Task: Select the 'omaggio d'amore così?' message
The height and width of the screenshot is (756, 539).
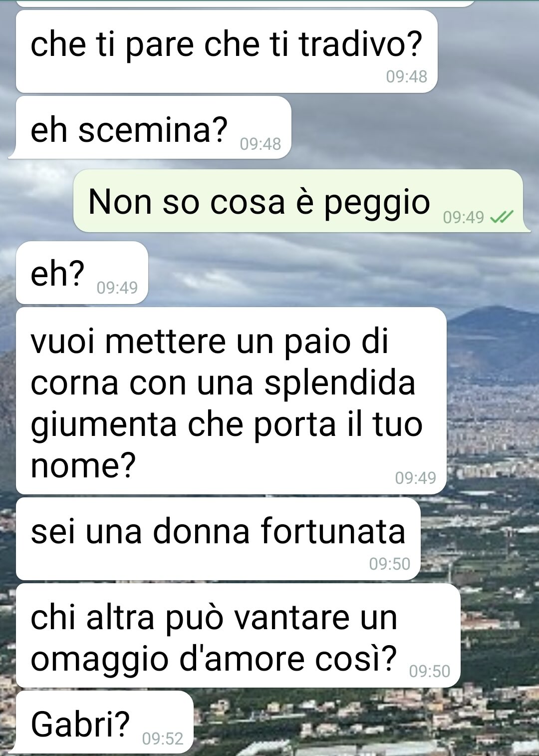Action: (238, 636)
